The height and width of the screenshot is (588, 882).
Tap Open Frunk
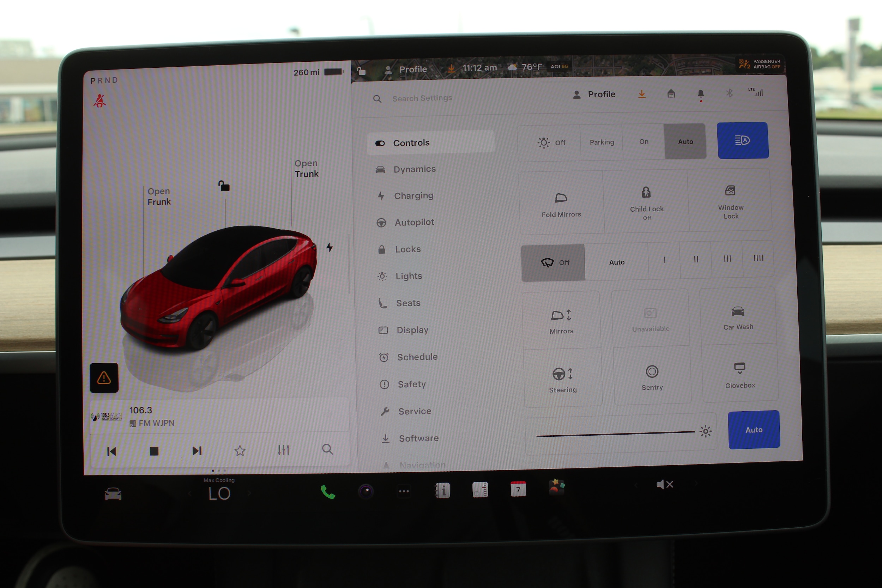[x=159, y=196]
